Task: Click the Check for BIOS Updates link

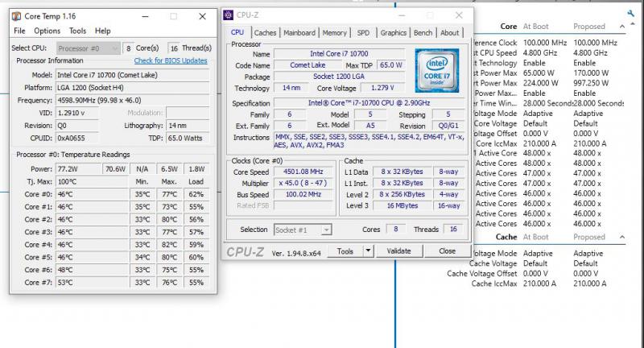Action: 171,61
